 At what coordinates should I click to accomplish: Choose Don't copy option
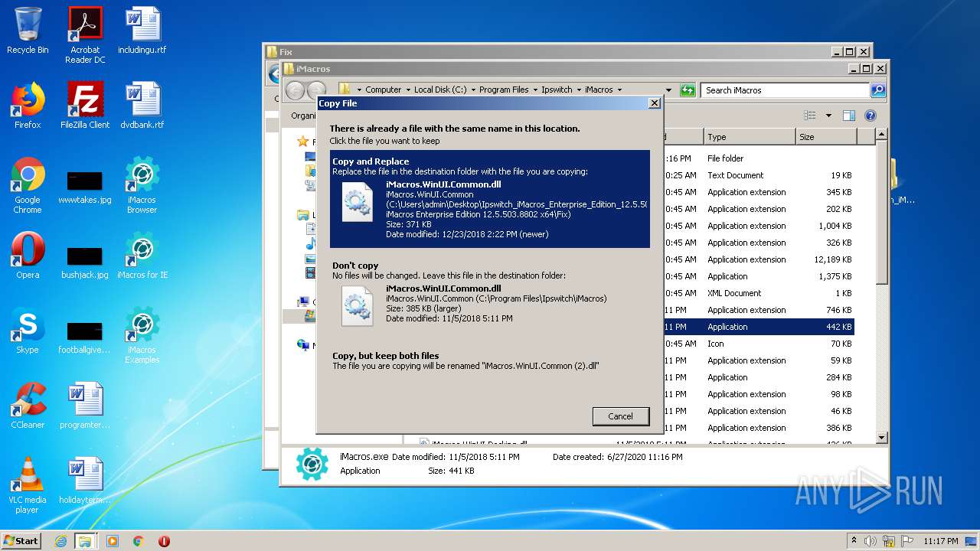490,295
